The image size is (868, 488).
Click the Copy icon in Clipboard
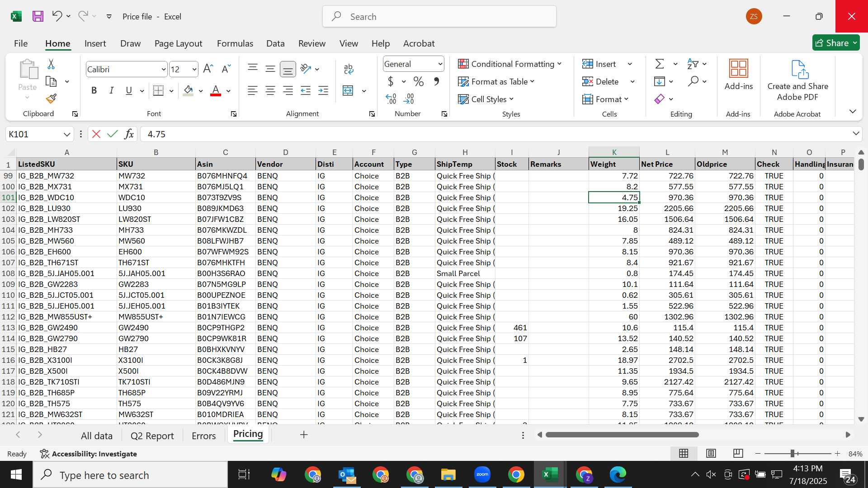pos(51,82)
